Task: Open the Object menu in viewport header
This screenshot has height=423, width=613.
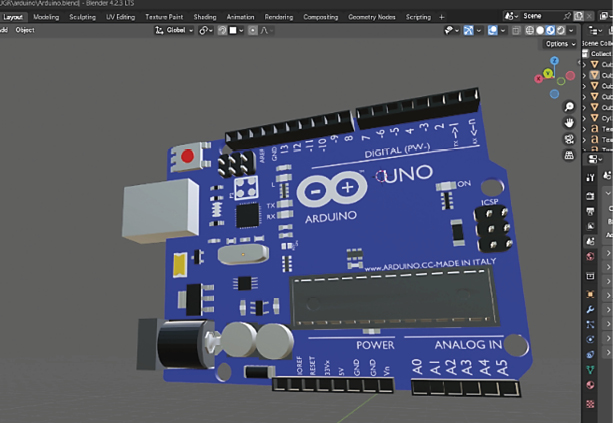Action: click(x=25, y=30)
